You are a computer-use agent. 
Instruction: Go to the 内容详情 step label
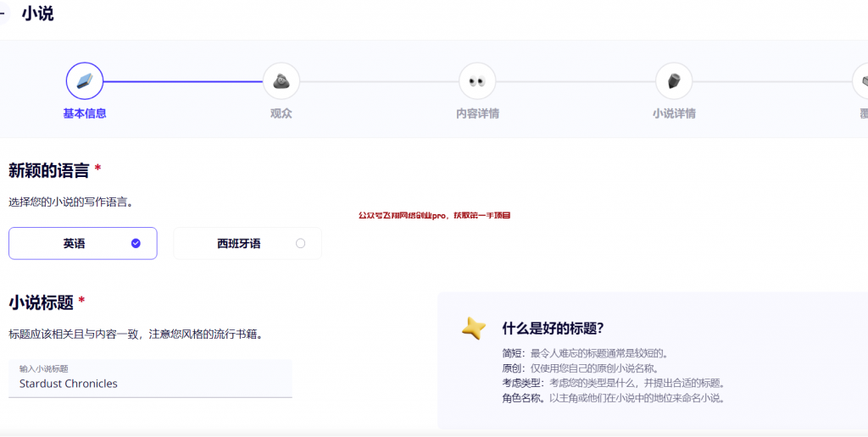pyautogui.click(x=477, y=113)
